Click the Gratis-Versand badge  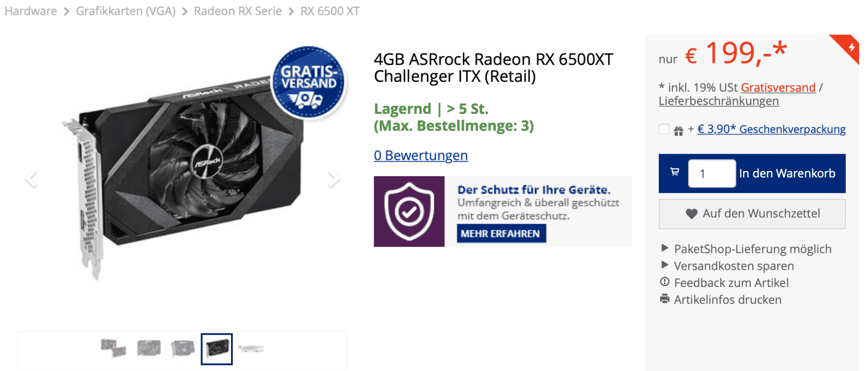point(309,83)
